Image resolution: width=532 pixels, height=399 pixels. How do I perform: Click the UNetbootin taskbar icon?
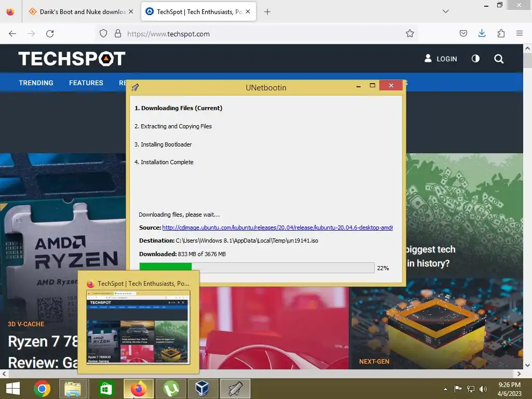click(x=235, y=389)
